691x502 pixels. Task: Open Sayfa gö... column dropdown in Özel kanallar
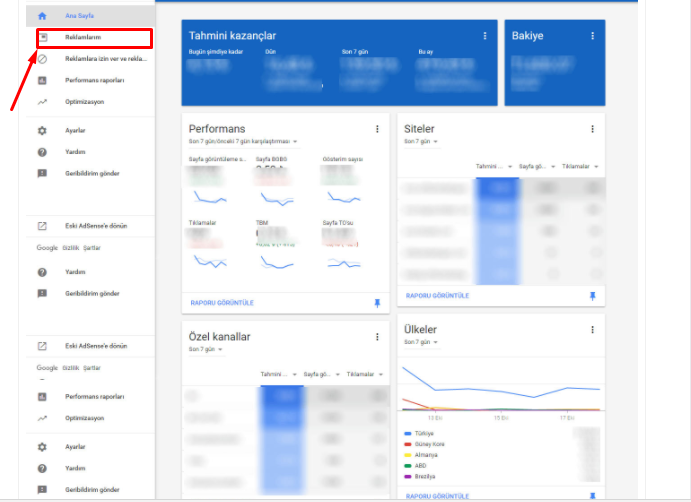point(322,374)
